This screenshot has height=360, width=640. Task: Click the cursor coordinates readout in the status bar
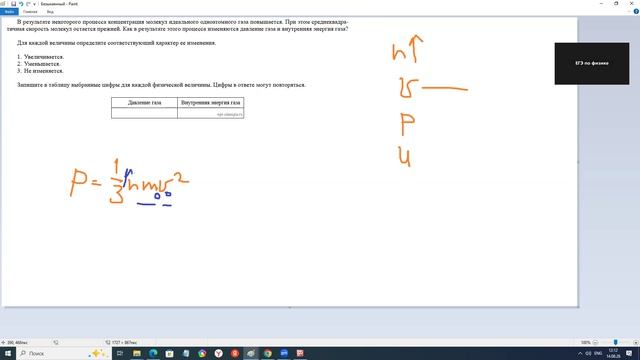pyautogui.click(x=15, y=342)
